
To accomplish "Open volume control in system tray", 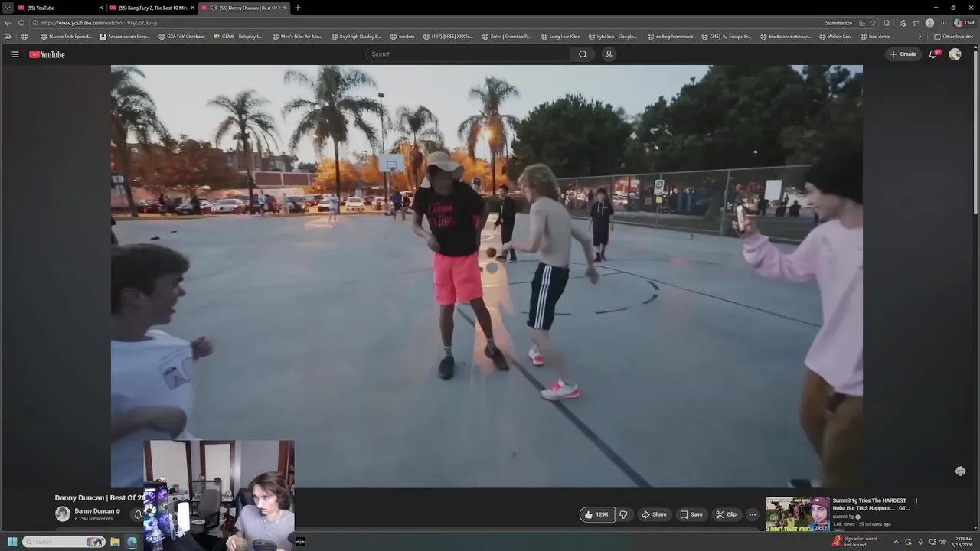I will point(942,542).
